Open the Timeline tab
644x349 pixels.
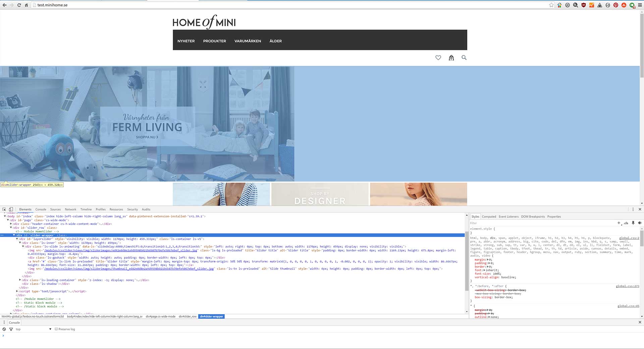pos(86,209)
